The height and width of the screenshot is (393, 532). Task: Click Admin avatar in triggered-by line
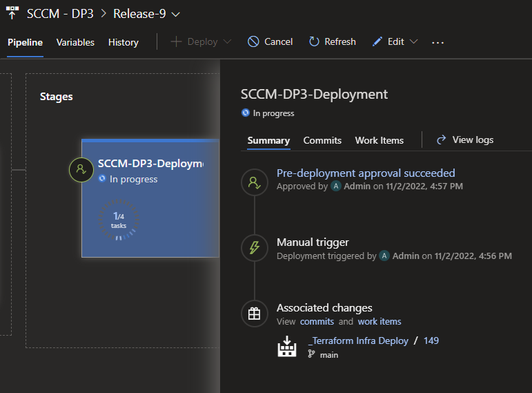coord(384,256)
